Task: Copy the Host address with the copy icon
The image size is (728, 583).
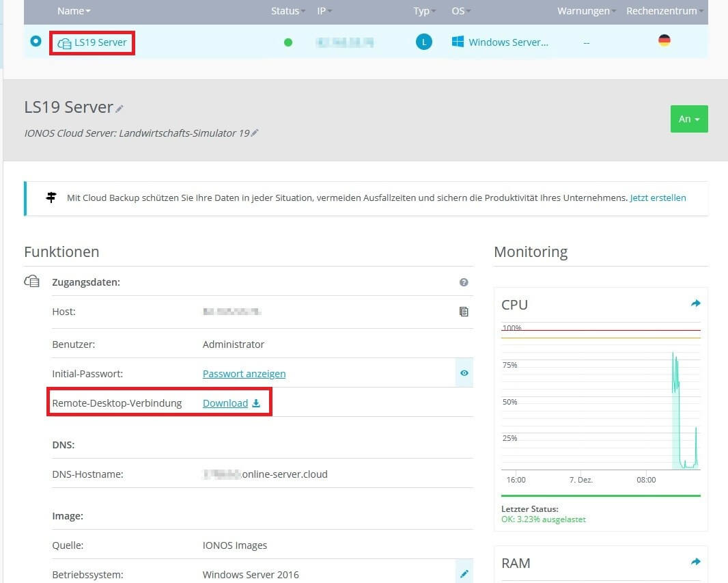Action: (x=463, y=312)
